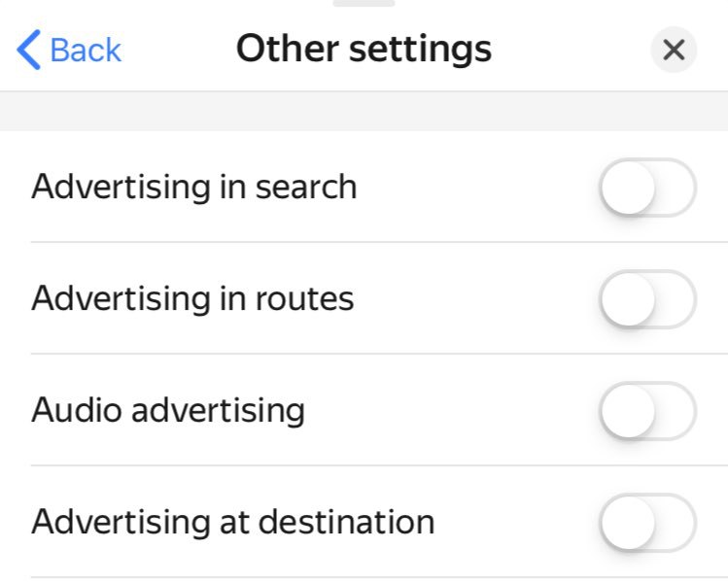Turn on Advertising in routes switch
This screenshot has width=728, height=582.
(647, 298)
